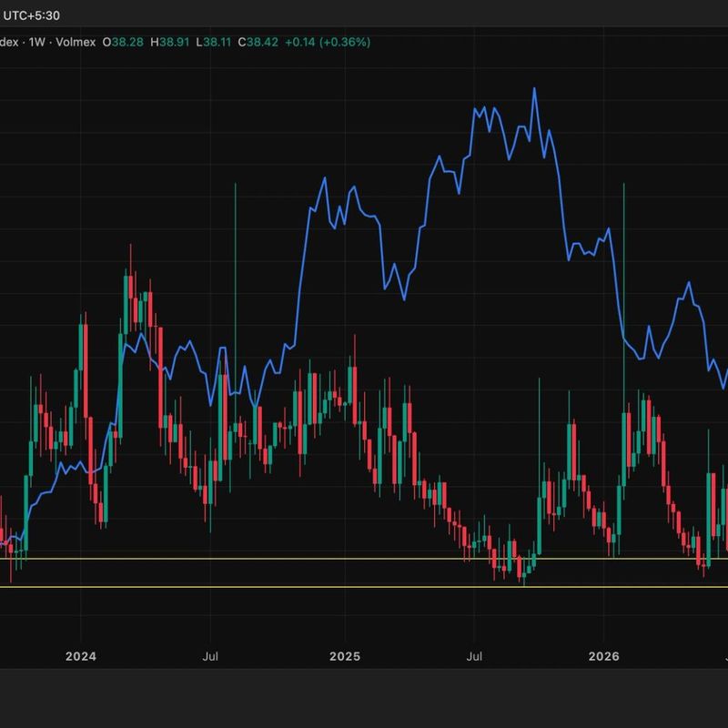Click the blue line's highest peak
Screen dimensions: 728x728
click(x=534, y=88)
